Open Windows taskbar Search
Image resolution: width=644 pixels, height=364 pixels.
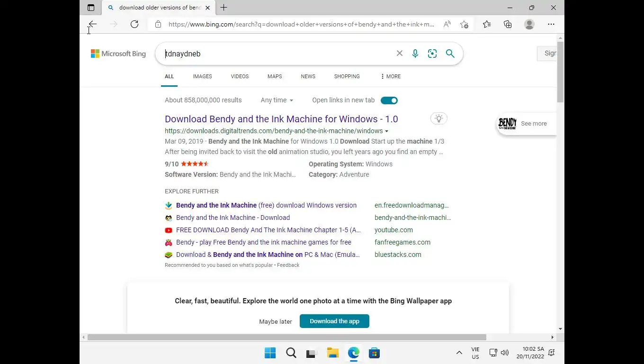point(291,353)
